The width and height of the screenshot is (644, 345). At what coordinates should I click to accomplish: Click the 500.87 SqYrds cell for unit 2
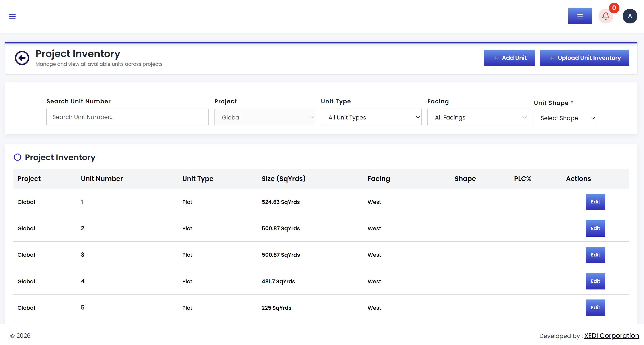click(x=281, y=228)
